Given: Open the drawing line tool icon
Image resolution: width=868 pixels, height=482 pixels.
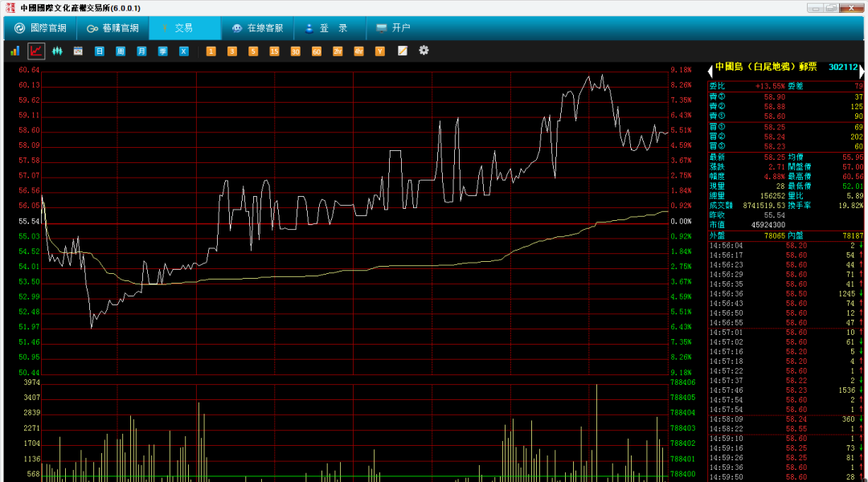Looking at the screenshot, I should pyautogui.click(x=403, y=51).
